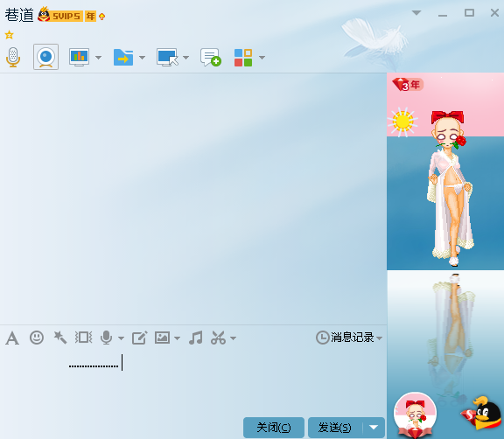Click the magic wand emoticon icon
504x439 pixels.
tap(60, 338)
